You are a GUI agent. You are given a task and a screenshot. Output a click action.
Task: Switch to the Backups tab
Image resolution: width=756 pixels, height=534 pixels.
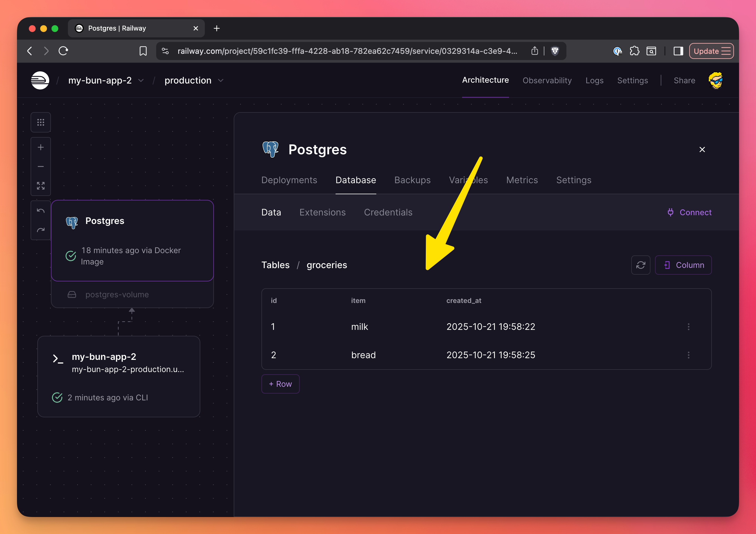[412, 180]
